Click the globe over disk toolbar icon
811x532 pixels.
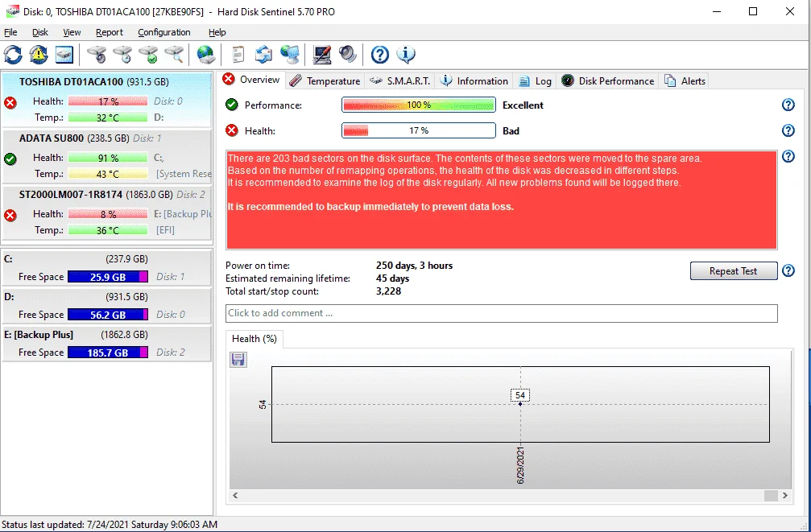pos(205,54)
